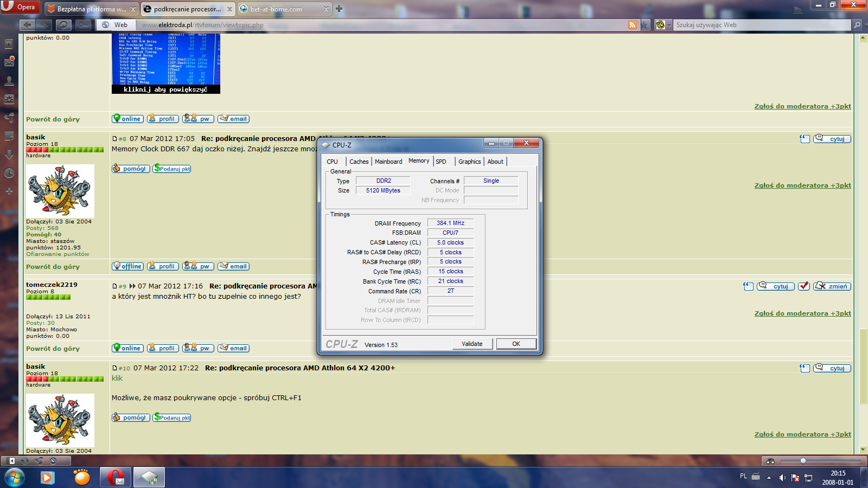Viewport: 868px width, 488px height.
Task: Switch to the Bezpłatna platforma tab
Action: click(91, 9)
